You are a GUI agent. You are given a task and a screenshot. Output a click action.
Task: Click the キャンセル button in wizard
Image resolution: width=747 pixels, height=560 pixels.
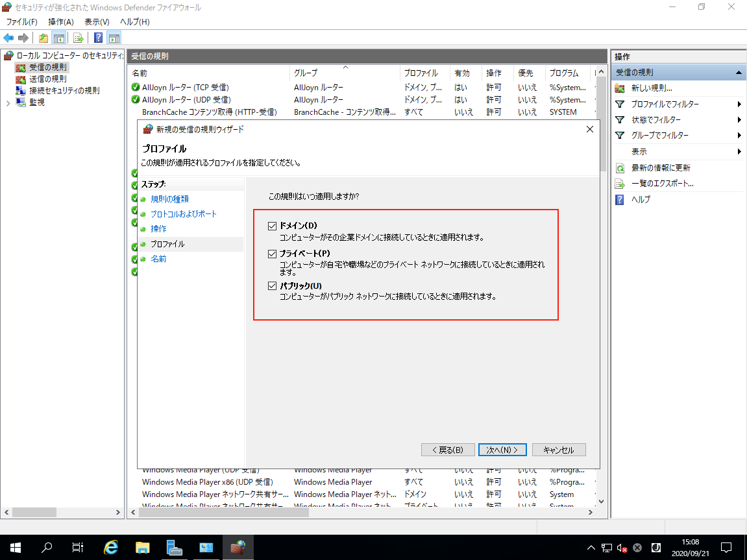559,450
